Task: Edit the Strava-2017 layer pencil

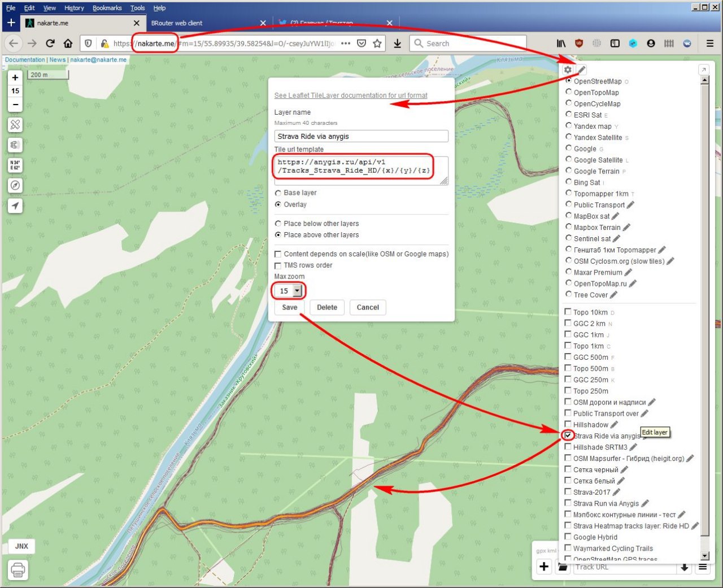Action: click(616, 492)
